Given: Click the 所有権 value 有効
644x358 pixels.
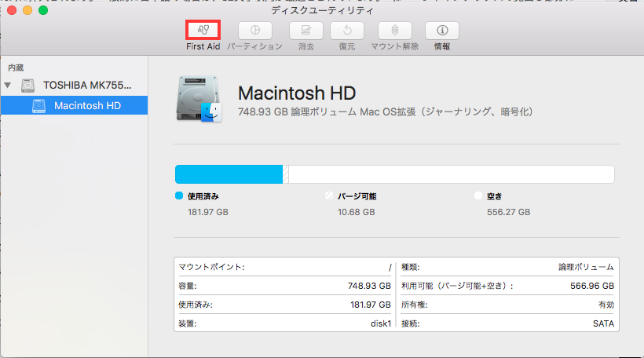Looking at the screenshot, I should point(606,305).
